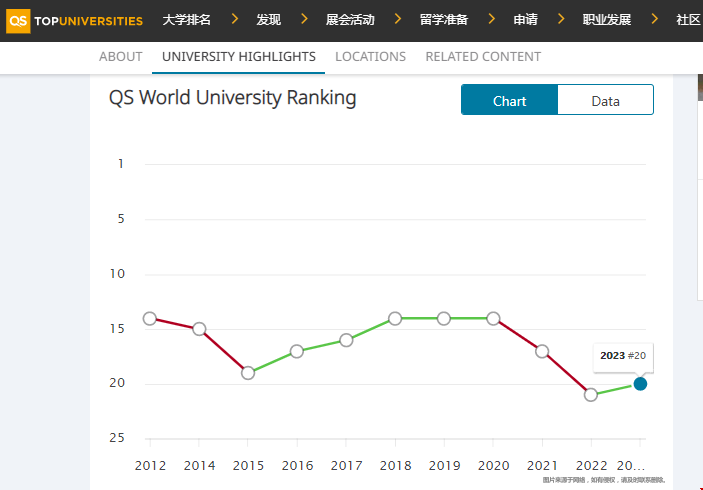The height and width of the screenshot is (490, 703).
Task: Expand the chevron after 职业发展
Action: [x=655, y=19]
